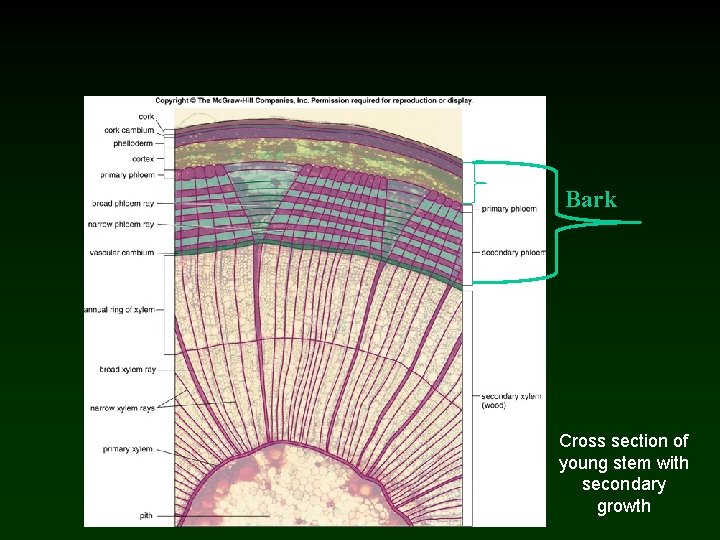Select the "cork cambium" label
Image resolution: width=720 pixels, height=540 pixels.
[x=129, y=130]
